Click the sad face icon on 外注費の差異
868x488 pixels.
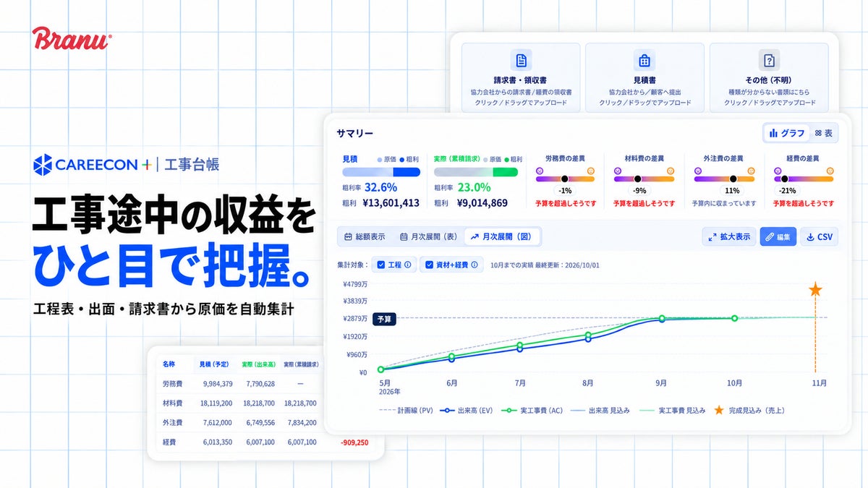pos(698,171)
